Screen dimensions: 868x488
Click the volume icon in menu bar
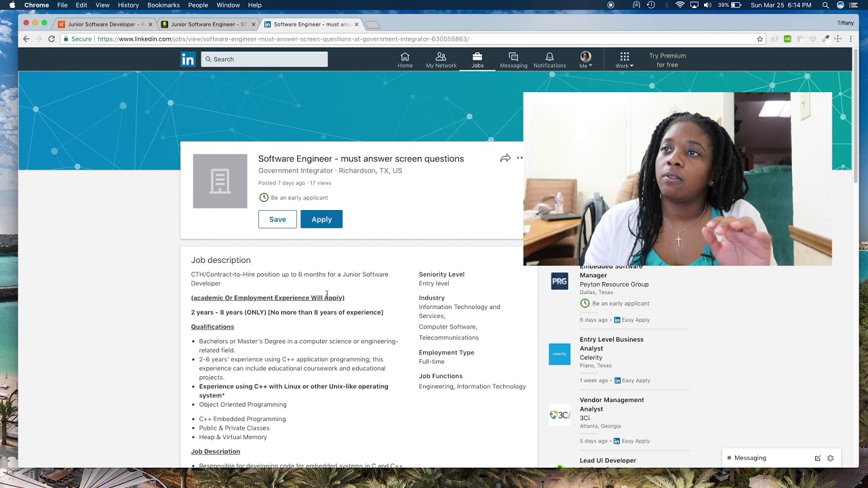(707, 5)
